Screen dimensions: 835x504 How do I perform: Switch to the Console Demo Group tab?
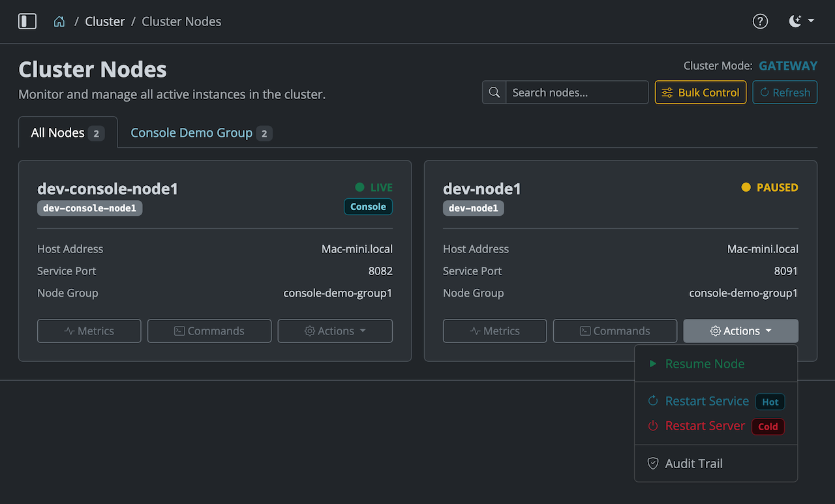click(x=201, y=132)
